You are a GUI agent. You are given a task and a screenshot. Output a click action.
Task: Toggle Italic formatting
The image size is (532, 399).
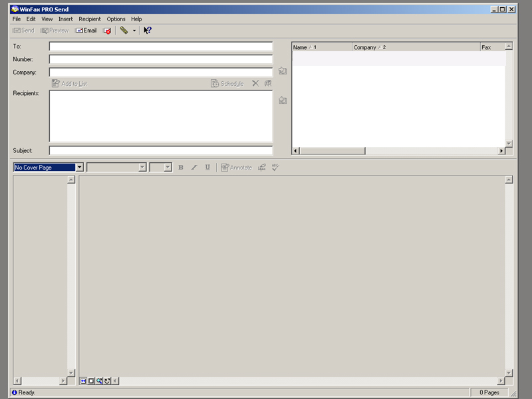click(194, 168)
